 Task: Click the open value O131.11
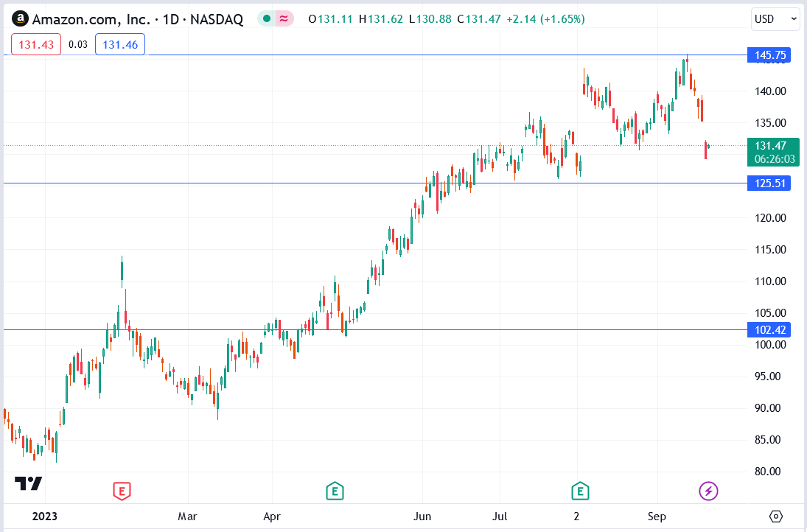pyautogui.click(x=330, y=19)
